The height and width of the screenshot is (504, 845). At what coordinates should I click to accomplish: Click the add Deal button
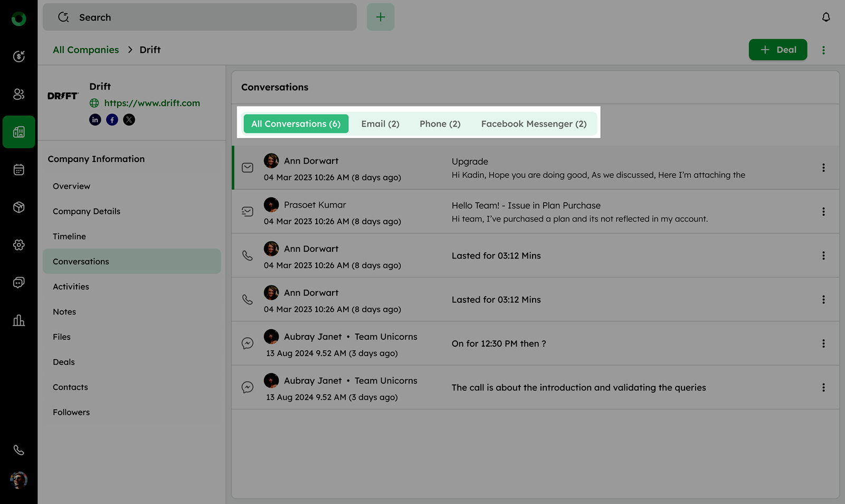click(x=777, y=50)
